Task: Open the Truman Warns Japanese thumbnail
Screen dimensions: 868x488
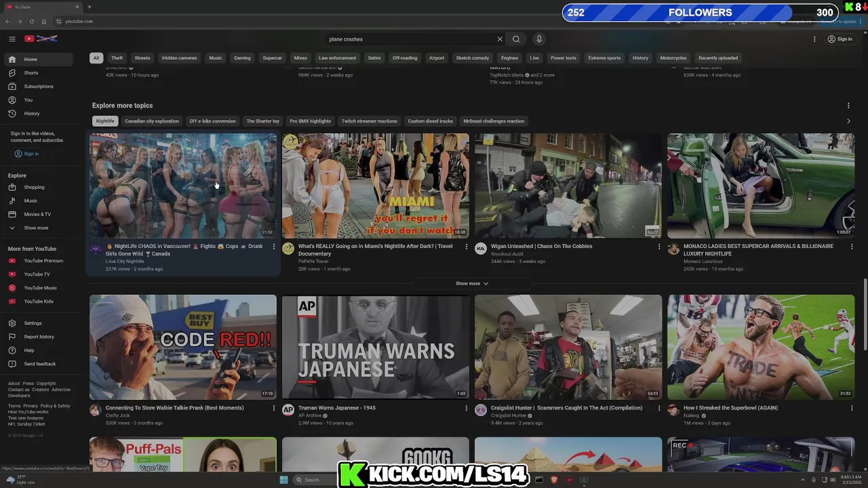Action: coord(376,347)
